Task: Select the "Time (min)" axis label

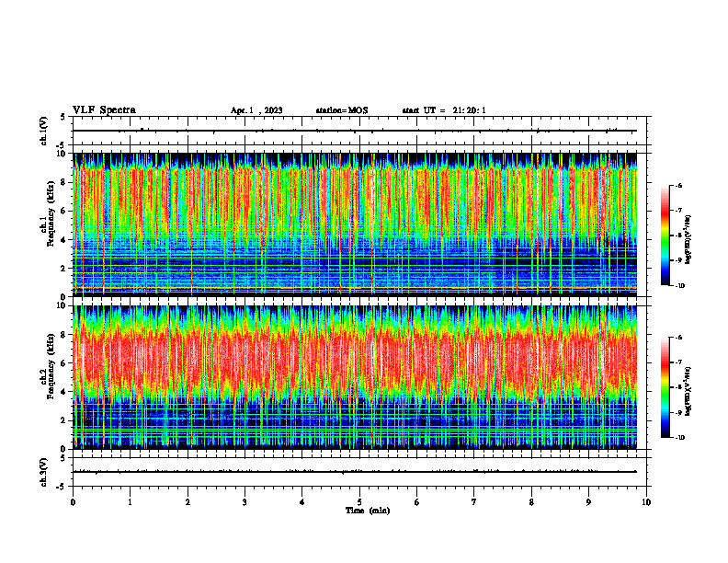Action: click(x=368, y=511)
